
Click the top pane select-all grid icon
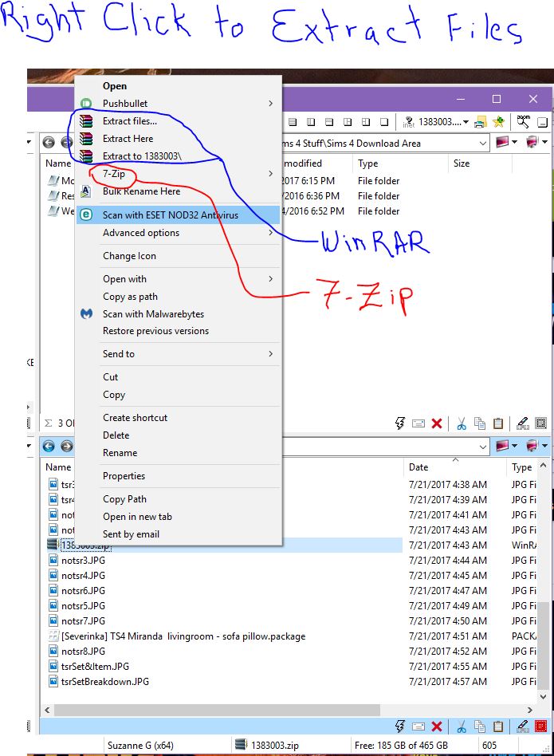[541, 423]
